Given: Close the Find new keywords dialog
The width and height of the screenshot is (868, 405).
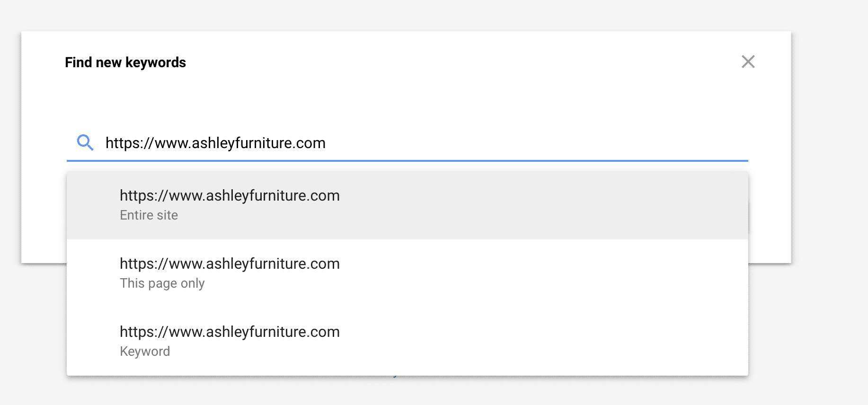Looking at the screenshot, I should tap(748, 62).
